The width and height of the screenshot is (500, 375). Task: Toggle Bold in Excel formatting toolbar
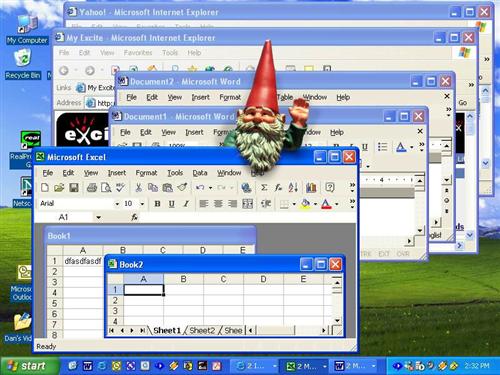click(157, 204)
